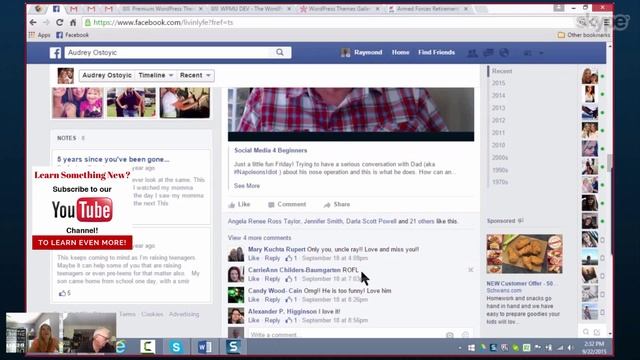Open chat search icon at sidebar bottom
640x360 pixels.
click(586, 332)
